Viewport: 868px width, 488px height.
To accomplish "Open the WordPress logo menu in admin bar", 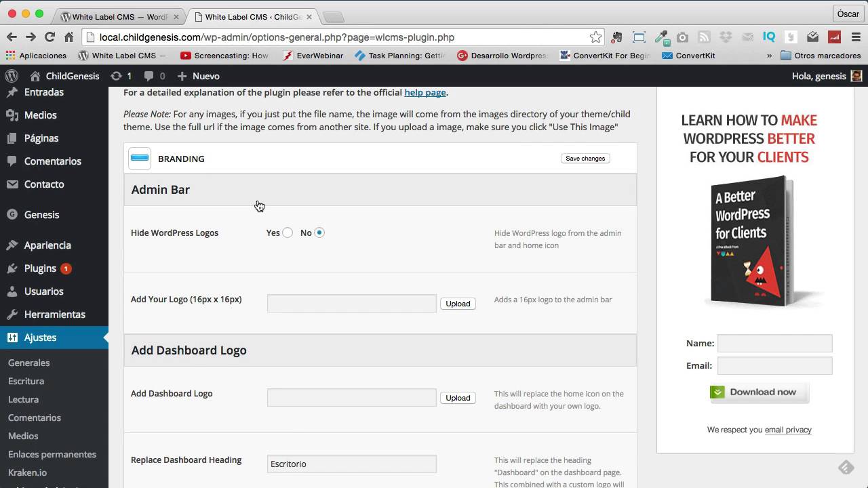I will click(12, 76).
